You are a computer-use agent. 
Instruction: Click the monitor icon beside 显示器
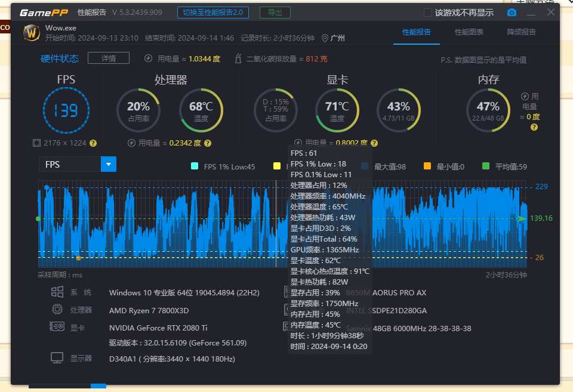[57, 358]
